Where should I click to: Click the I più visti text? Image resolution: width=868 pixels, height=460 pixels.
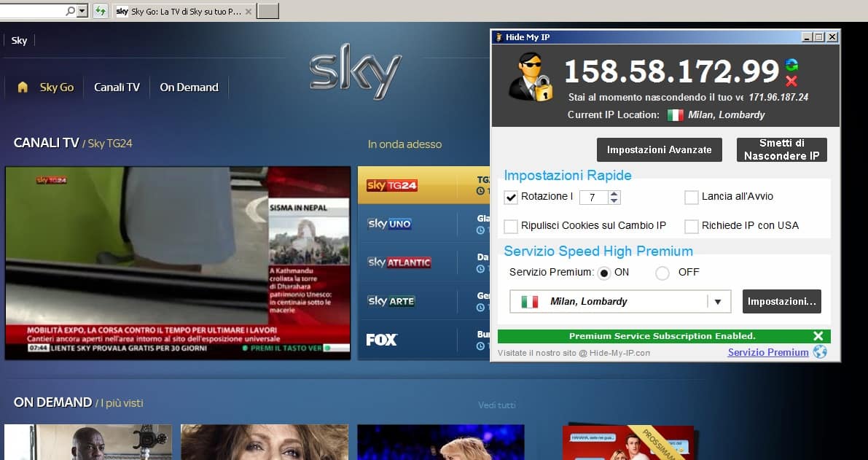tap(122, 403)
